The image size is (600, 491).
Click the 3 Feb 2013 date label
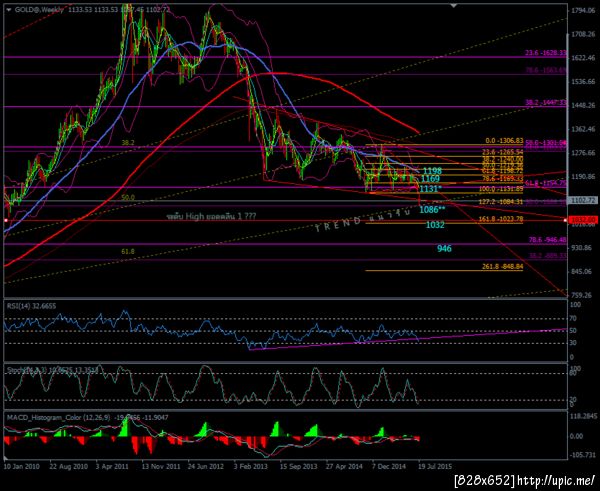coord(251,467)
